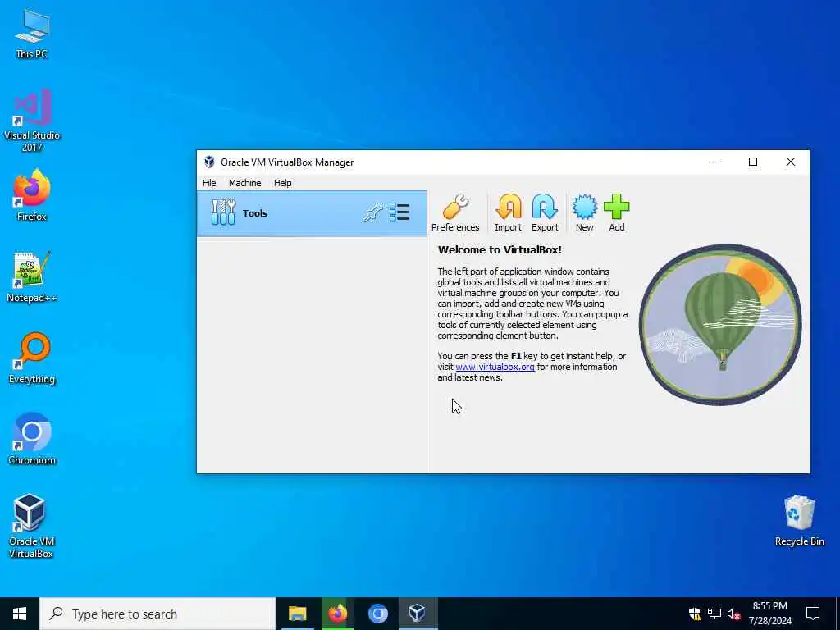Screen dimensions: 840x630
Task: Select the Tools item in left pane
Action: [x=312, y=213]
